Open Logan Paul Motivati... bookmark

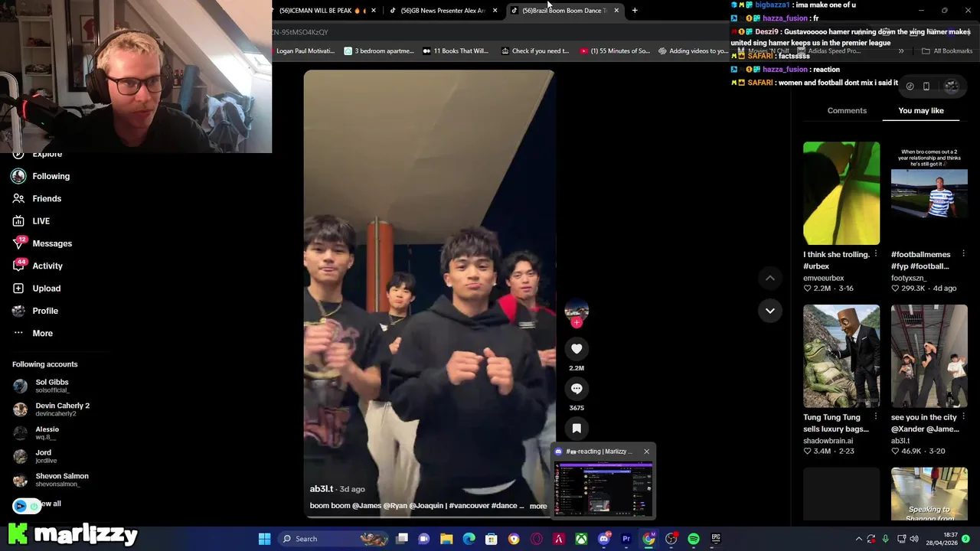point(305,51)
